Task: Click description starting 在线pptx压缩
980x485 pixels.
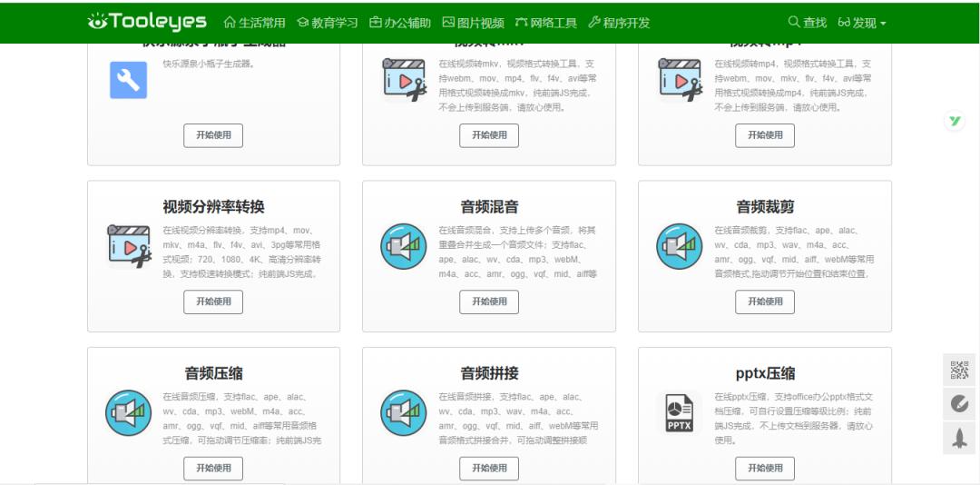Action: tap(794, 419)
